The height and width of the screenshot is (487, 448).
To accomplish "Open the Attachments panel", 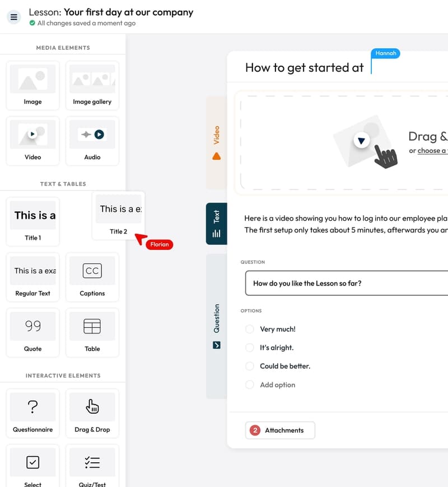I will [279, 430].
